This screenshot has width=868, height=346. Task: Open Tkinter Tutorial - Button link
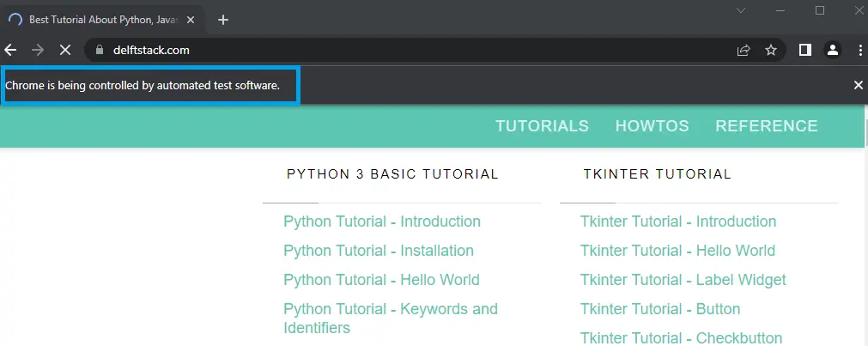point(660,309)
